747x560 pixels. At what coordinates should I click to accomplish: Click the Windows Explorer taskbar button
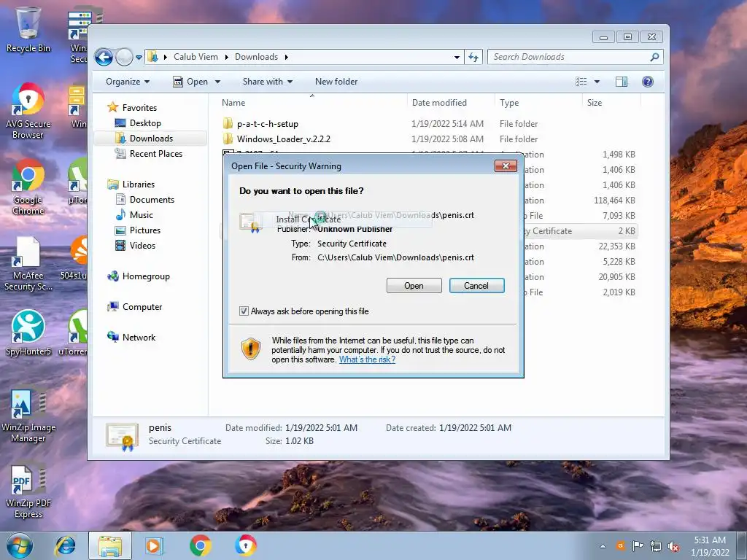tap(110, 545)
